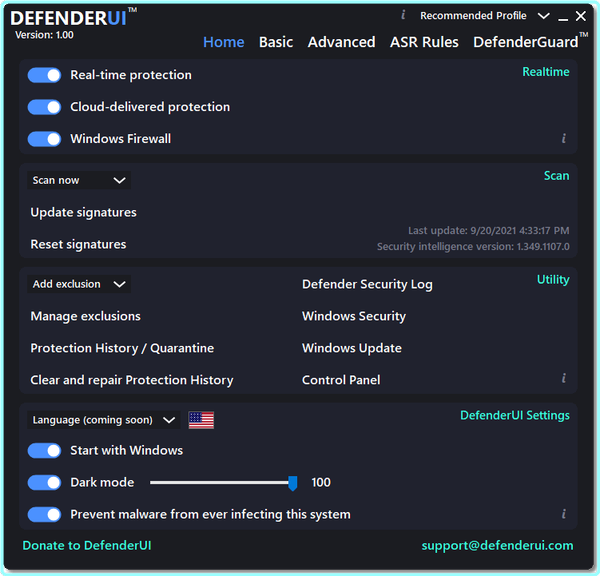Click the US flag language icon
This screenshot has height=576, width=600.
(x=201, y=420)
